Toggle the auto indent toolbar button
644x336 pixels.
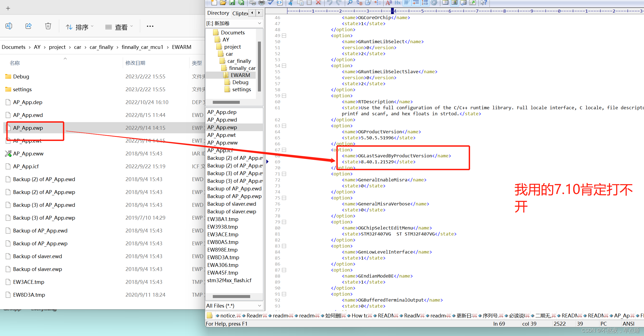(416, 3)
